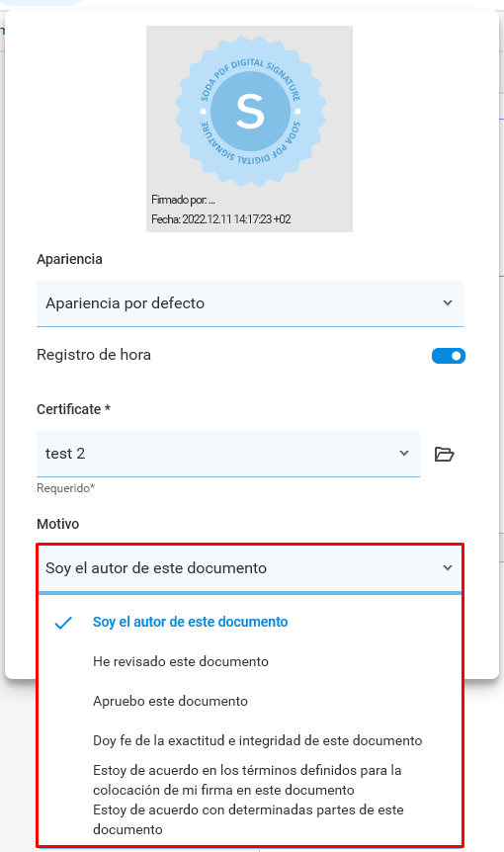Viewport: 504px width, 852px height.
Task: Toggle the Registro de hora switch
Action: click(449, 356)
